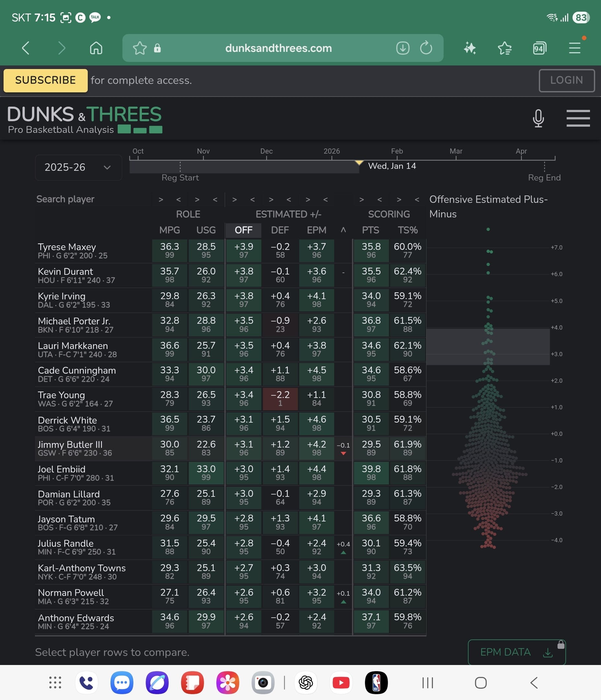Click Trae Young's −2.2 DEF cell
This screenshot has width=601, height=700.
point(280,399)
